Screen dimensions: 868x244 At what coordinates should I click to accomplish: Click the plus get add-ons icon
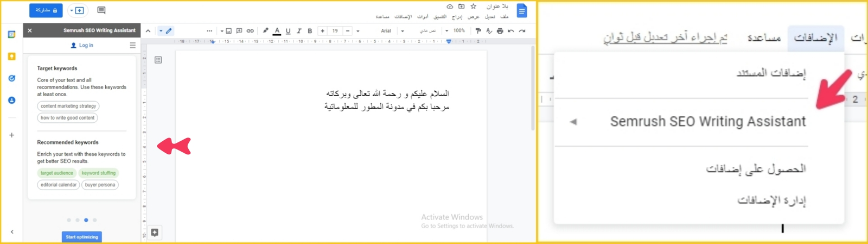(11, 135)
